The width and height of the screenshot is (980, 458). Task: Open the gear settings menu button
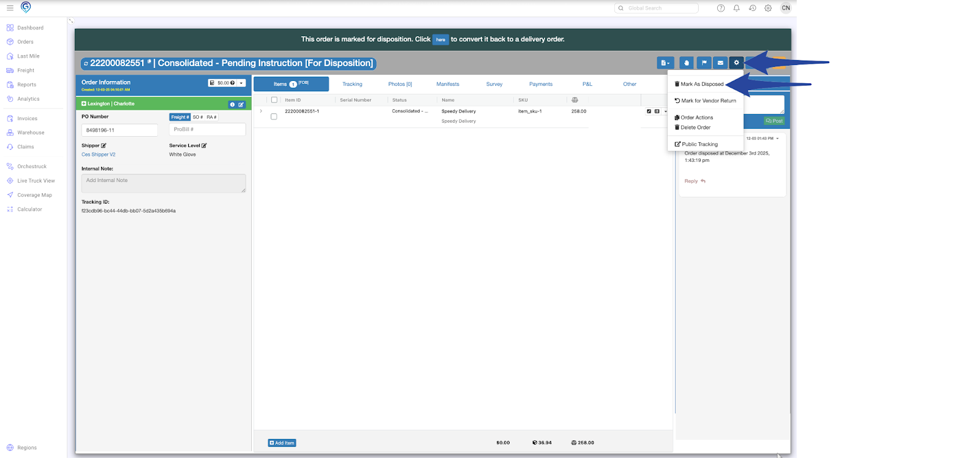point(736,63)
